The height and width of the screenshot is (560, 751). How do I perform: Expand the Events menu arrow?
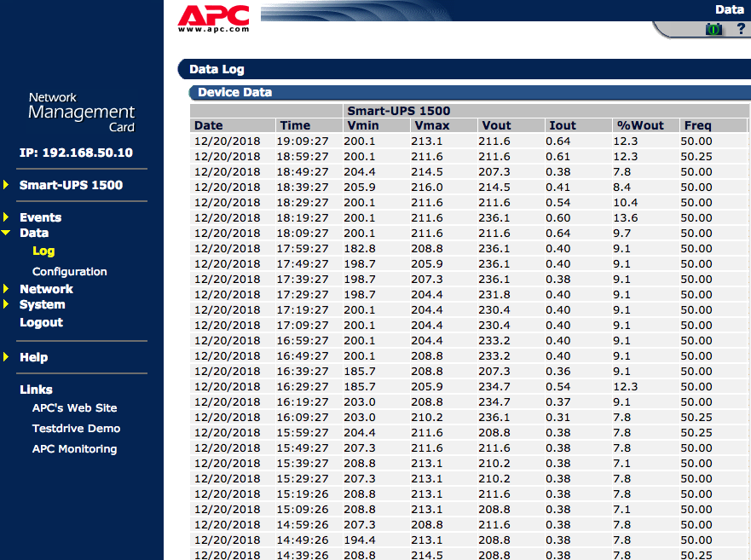point(6,217)
